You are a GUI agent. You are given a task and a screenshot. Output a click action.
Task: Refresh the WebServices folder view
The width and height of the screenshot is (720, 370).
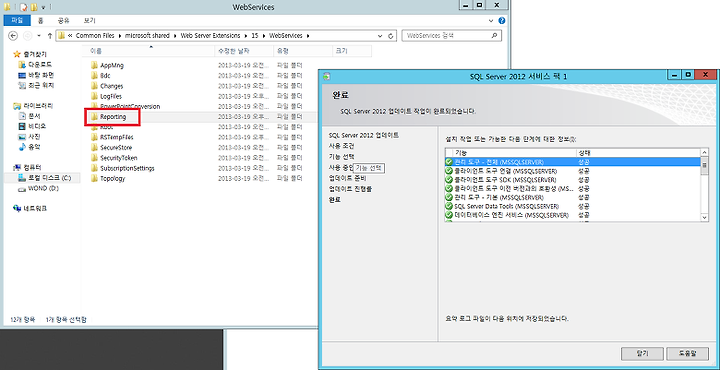[391, 36]
